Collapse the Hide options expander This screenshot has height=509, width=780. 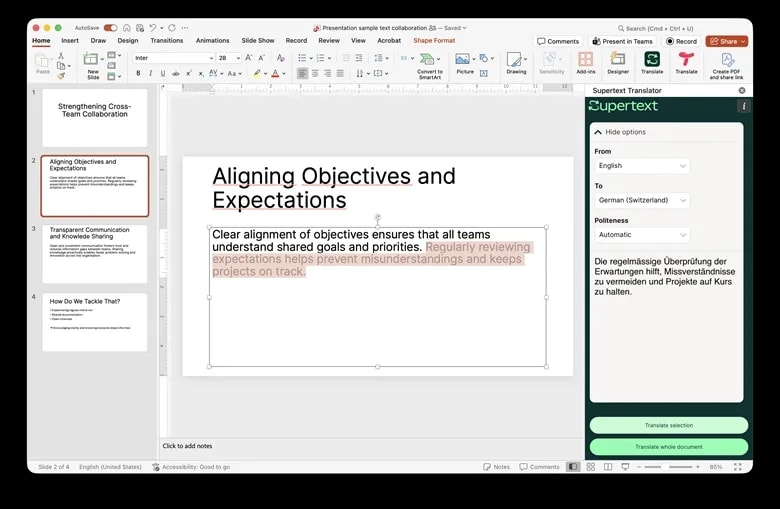click(620, 132)
